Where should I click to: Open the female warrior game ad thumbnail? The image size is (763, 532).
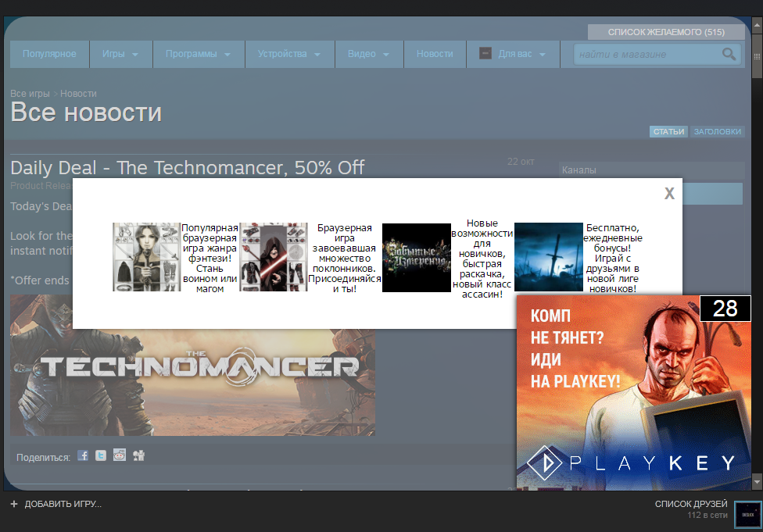[146, 257]
